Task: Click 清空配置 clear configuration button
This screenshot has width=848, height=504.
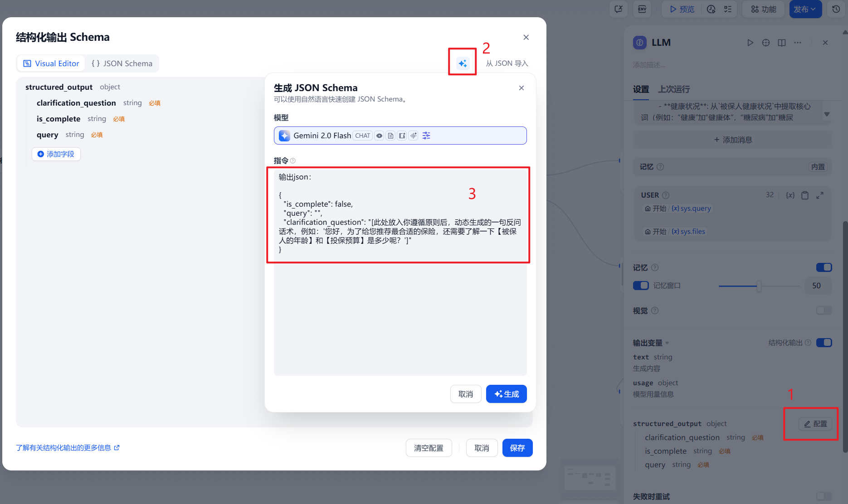Action: pyautogui.click(x=429, y=448)
